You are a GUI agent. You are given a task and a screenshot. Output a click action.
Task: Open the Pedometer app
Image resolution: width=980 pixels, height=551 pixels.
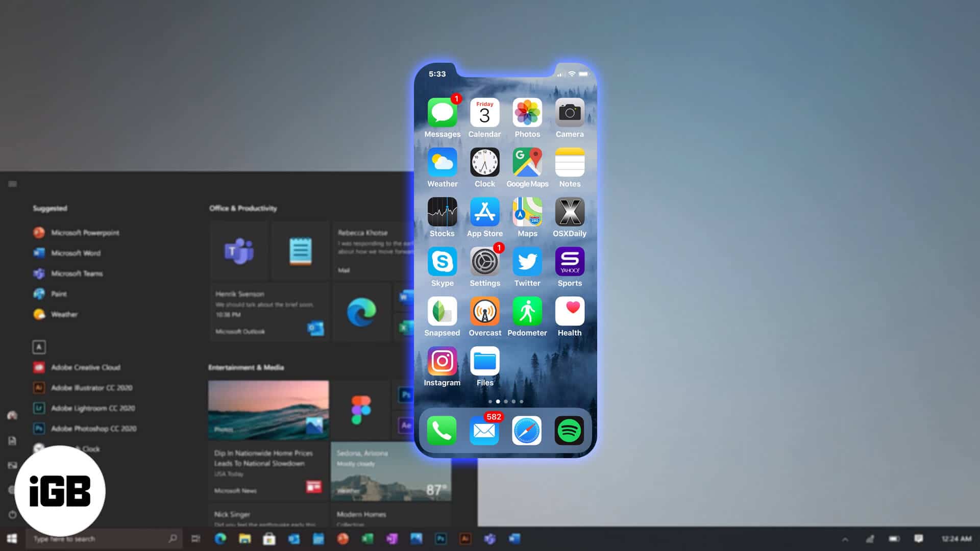pyautogui.click(x=527, y=311)
